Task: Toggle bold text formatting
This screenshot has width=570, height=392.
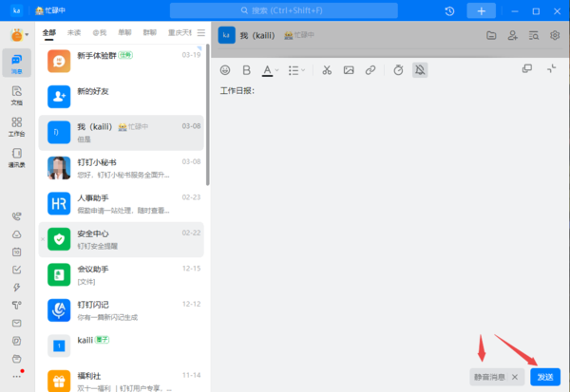Action: (246, 70)
